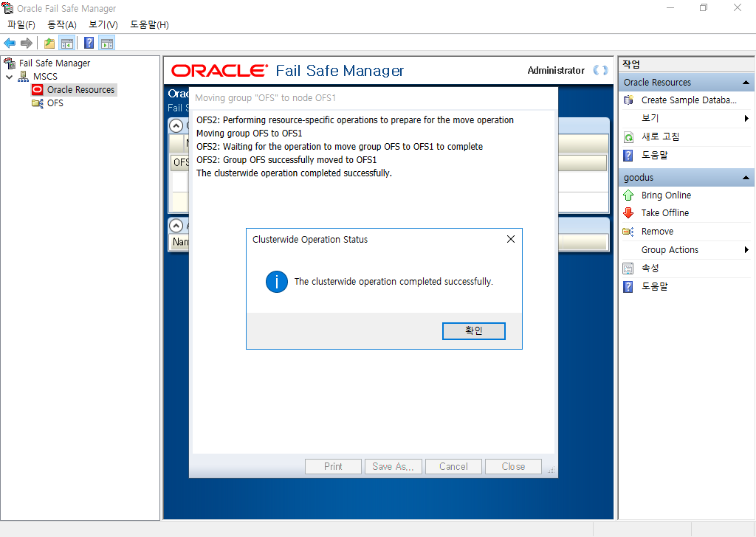Select Fail Safe Manager root node
Image resolution: width=756 pixels, height=537 pixels.
click(55, 63)
